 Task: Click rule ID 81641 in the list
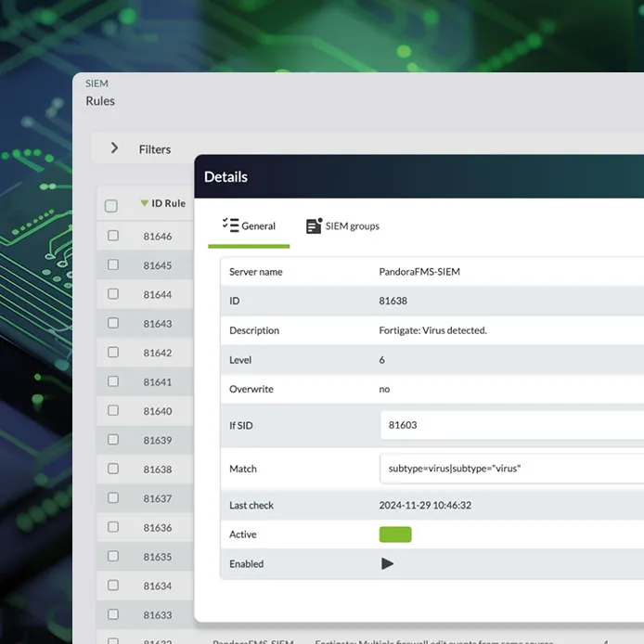158,382
